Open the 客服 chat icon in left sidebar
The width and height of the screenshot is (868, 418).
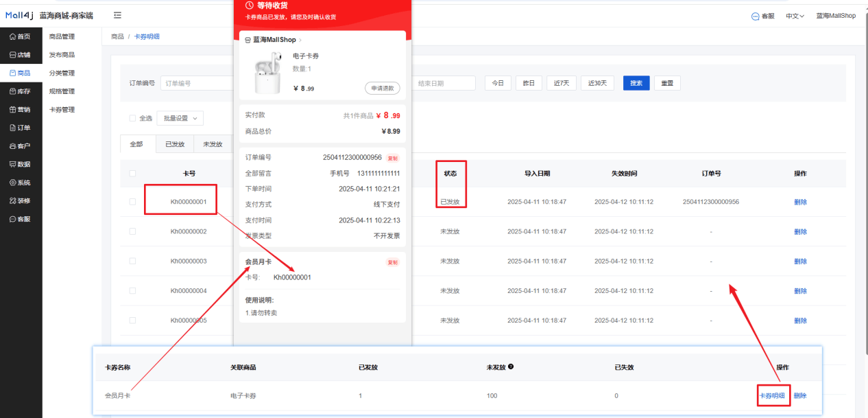coord(12,220)
